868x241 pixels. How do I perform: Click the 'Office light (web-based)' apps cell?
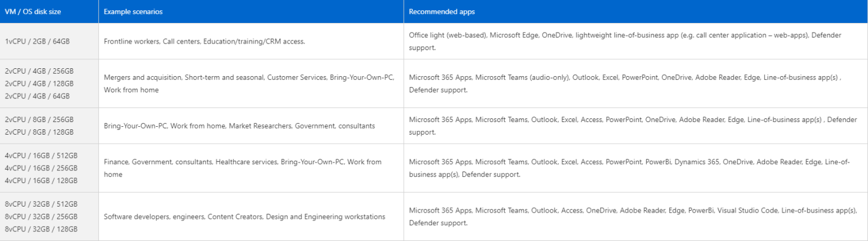[636, 41]
